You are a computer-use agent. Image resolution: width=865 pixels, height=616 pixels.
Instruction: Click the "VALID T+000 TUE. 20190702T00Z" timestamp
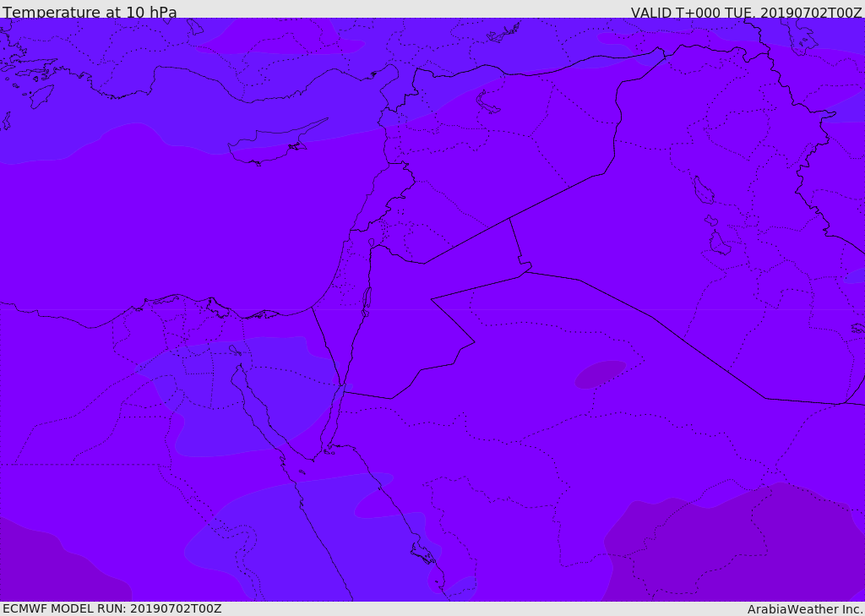tap(747, 12)
